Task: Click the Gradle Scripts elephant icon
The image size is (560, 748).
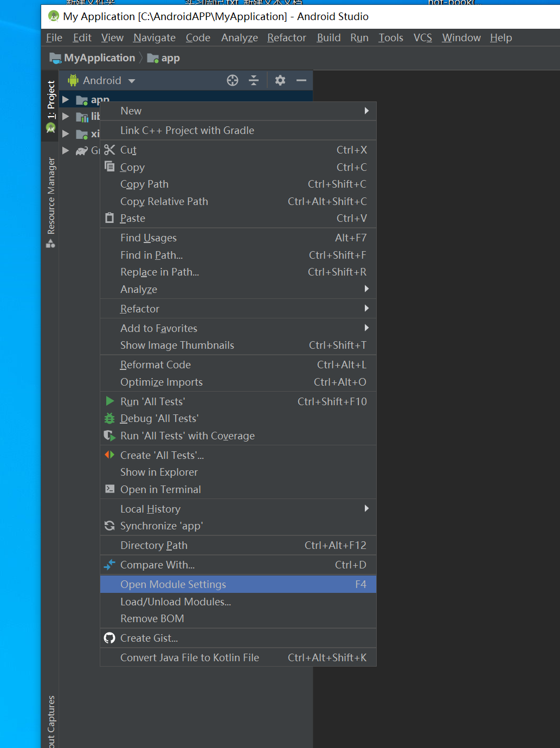Action: (82, 151)
